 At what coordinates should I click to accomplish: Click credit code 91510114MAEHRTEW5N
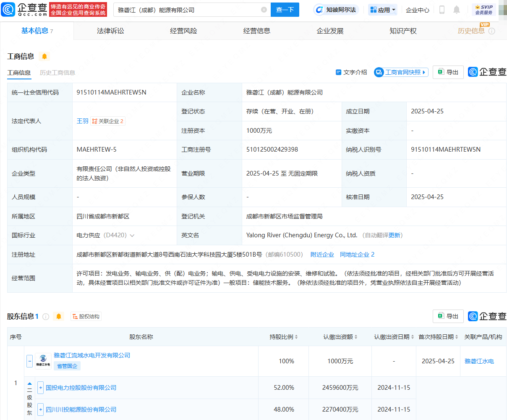(111, 92)
